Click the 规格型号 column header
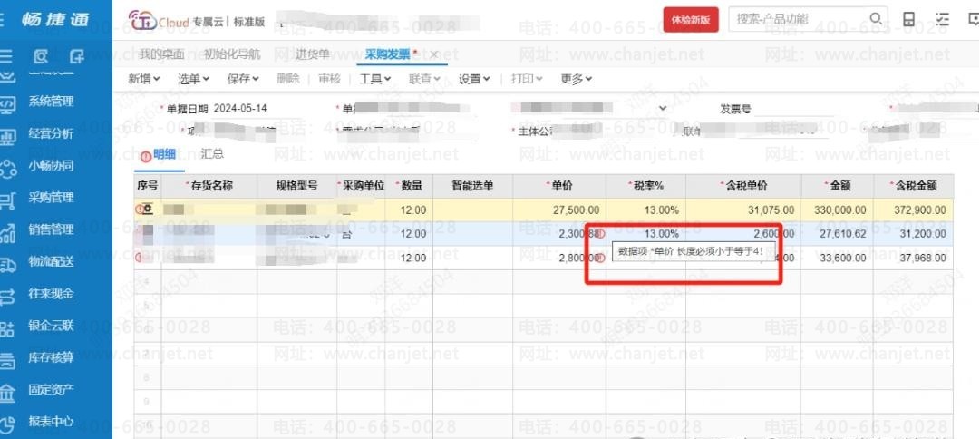The height and width of the screenshot is (439, 980). (296, 186)
